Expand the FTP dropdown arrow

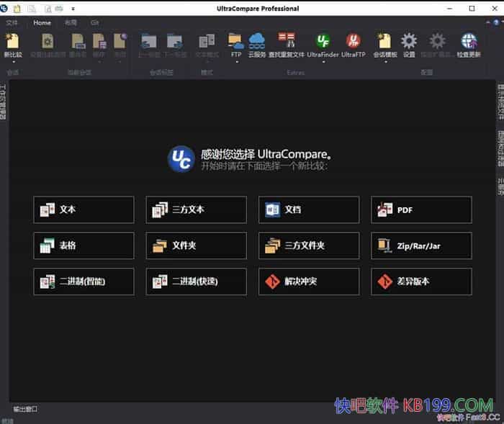[x=236, y=62]
